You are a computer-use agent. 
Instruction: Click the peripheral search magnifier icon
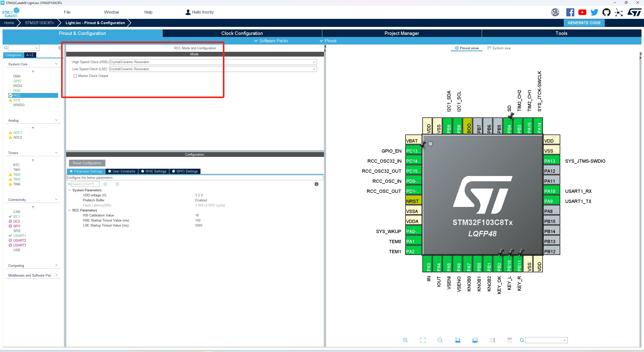point(6,48)
